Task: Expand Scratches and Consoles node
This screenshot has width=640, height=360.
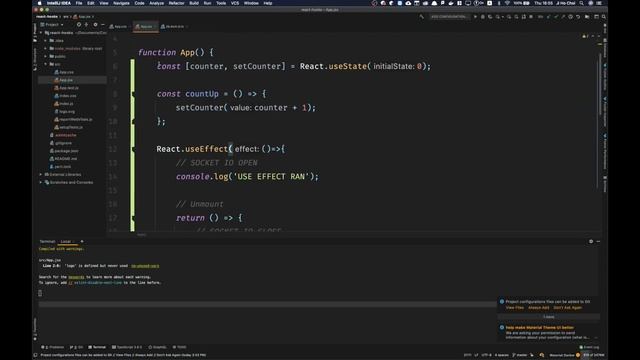Action: click(41, 182)
